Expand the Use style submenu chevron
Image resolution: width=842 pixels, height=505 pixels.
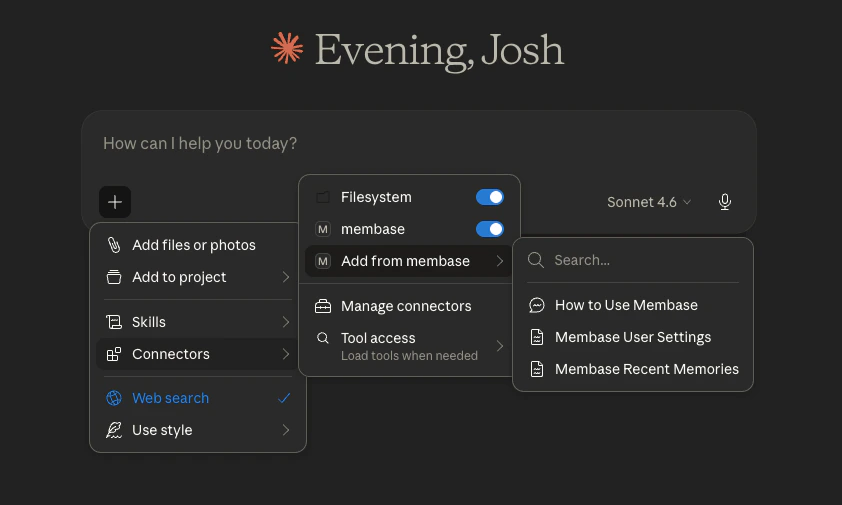point(286,430)
